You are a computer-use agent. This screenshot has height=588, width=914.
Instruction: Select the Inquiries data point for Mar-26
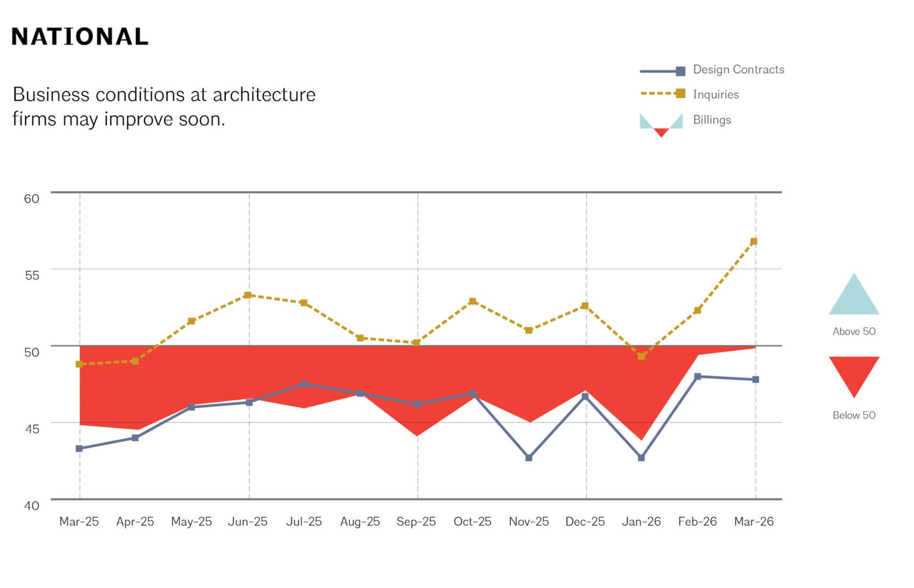[x=753, y=241]
